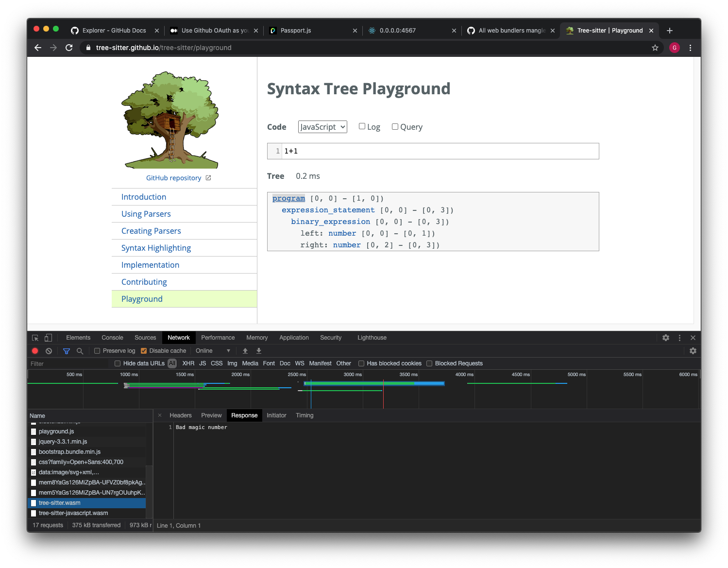Enable the Preserve log checkbox

coord(98,350)
